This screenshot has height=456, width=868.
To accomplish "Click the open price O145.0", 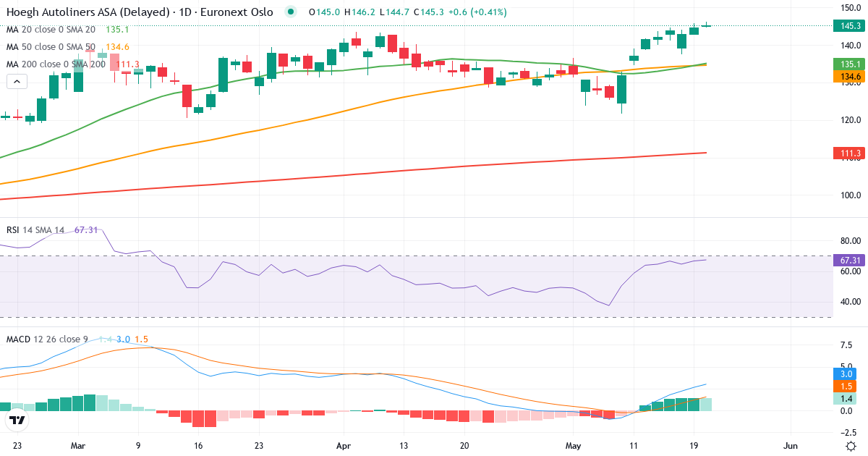I will coord(324,12).
